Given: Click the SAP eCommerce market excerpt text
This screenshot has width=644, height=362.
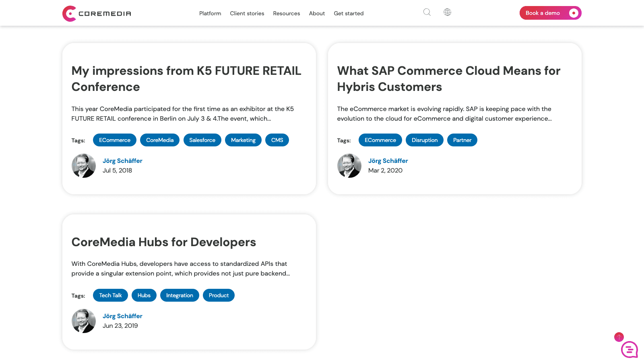Looking at the screenshot, I should tap(444, 114).
